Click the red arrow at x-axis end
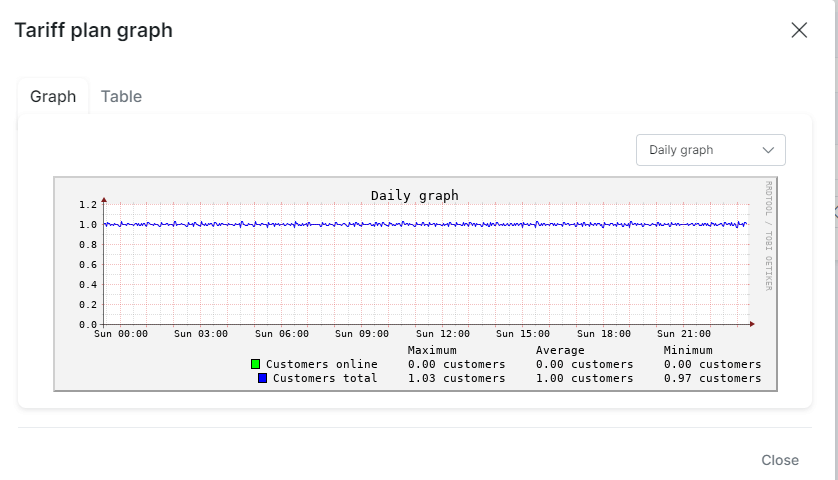 tap(752, 324)
